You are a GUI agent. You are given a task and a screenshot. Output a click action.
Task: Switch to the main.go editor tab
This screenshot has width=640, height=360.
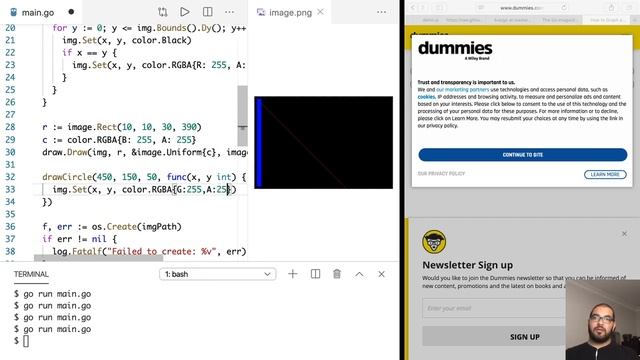click(x=38, y=13)
